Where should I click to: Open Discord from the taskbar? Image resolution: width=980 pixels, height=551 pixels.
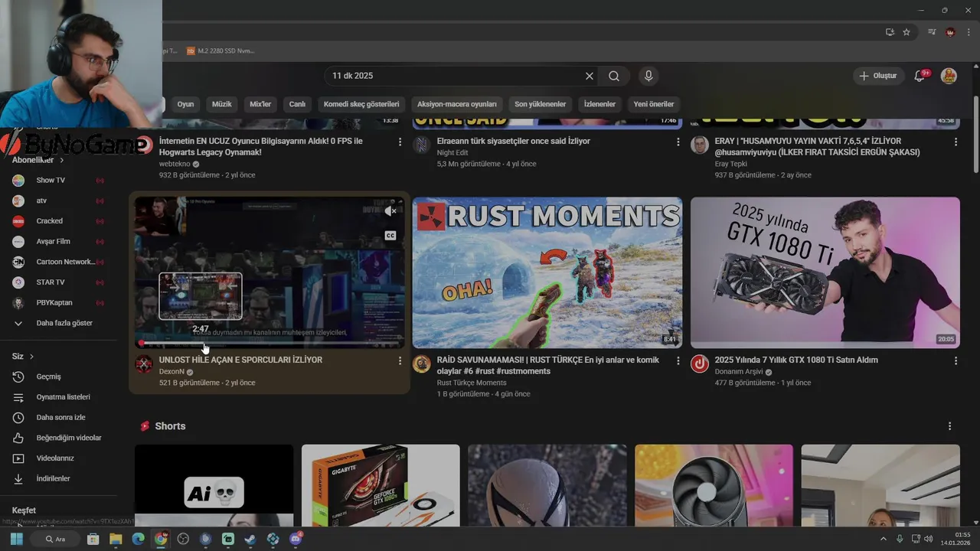point(296,539)
